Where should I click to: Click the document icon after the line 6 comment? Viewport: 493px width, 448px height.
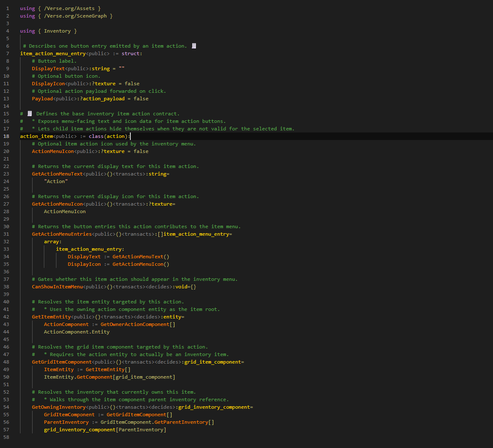point(194,46)
